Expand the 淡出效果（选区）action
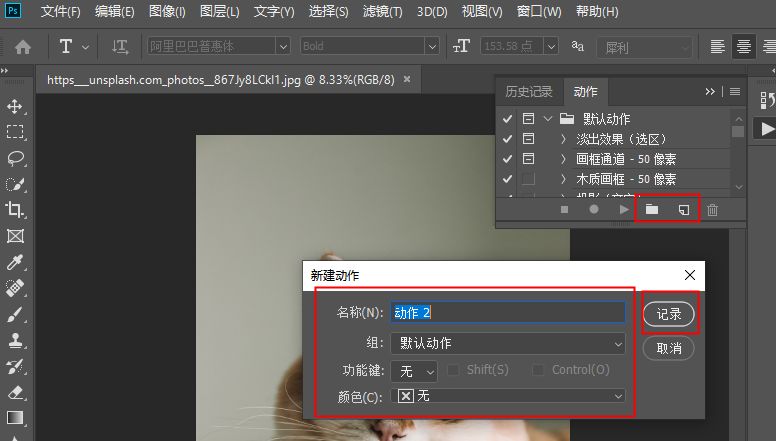 coord(563,139)
